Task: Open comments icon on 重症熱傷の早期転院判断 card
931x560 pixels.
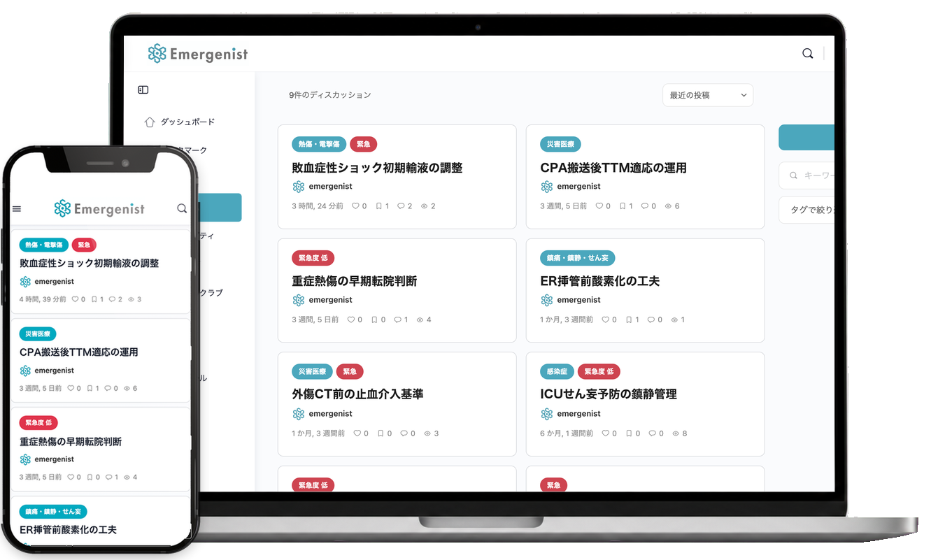Action: 397,320
